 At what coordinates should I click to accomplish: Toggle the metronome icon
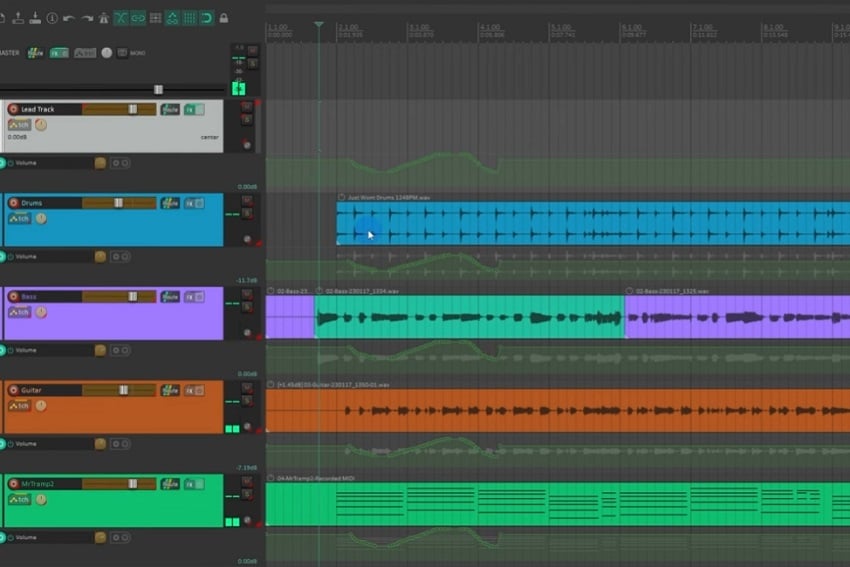pos(104,18)
